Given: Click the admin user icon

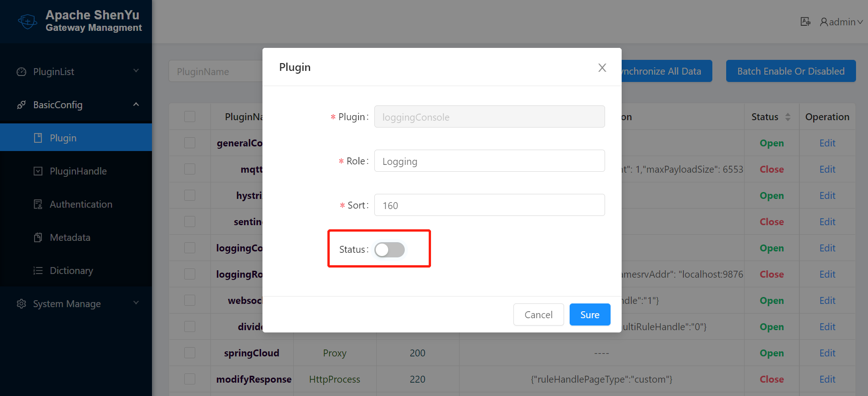Looking at the screenshot, I should [824, 22].
